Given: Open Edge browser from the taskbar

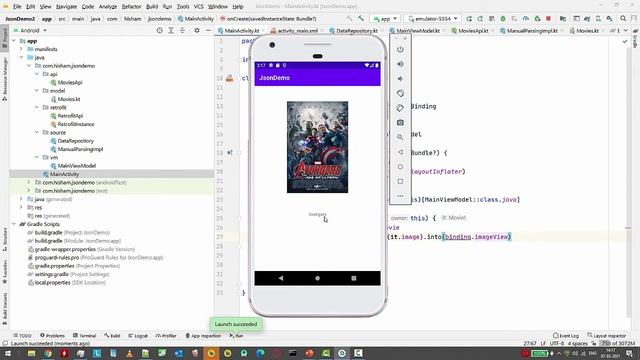Looking at the screenshot, I should click(x=260, y=353).
